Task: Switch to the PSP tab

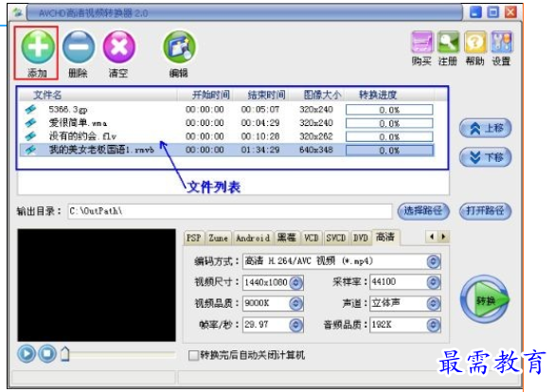Action: tap(193, 238)
